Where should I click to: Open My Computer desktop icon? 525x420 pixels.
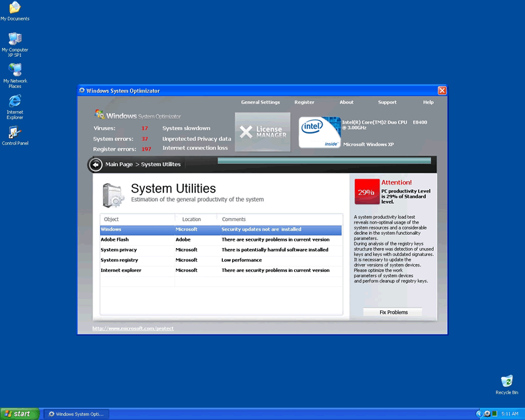point(15,39)
